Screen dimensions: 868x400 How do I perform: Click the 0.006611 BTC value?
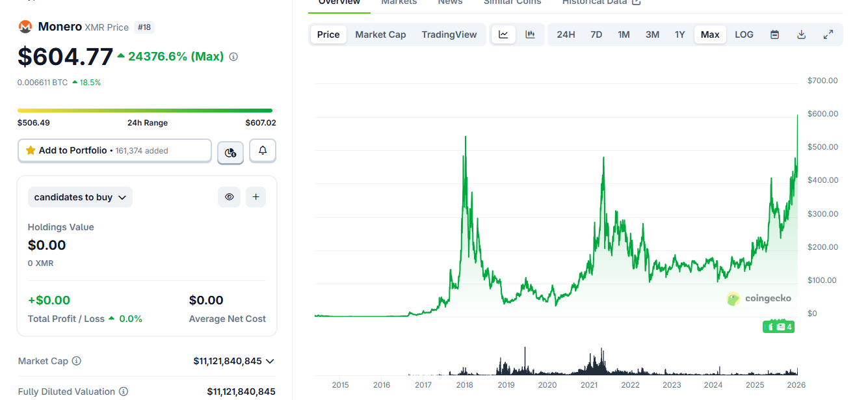tap(43, 83)
